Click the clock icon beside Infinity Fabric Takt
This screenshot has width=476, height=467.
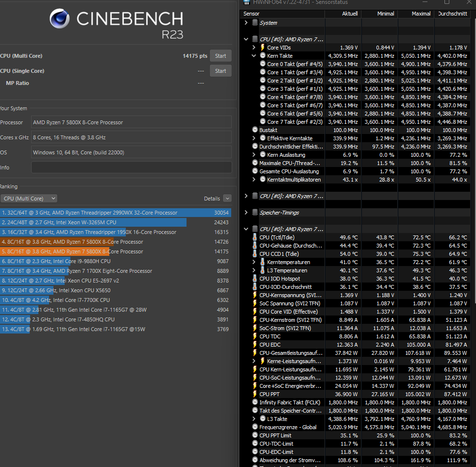[x=255, y=402]
